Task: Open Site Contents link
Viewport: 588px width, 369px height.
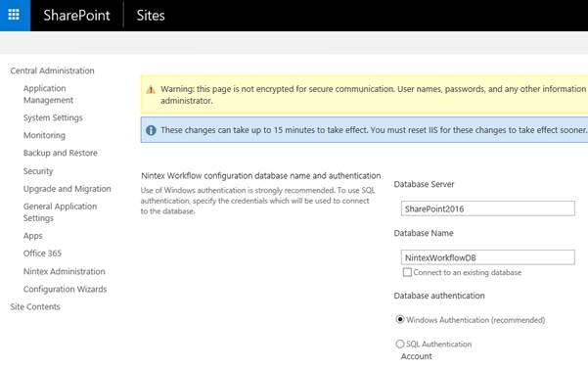Action: tap(35, 306)
